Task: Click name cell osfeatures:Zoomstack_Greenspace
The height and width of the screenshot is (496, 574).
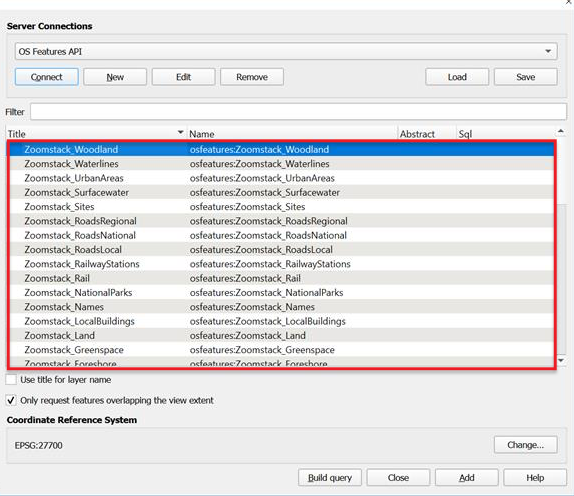Action: pyautogui.click(x=262, y=350)
